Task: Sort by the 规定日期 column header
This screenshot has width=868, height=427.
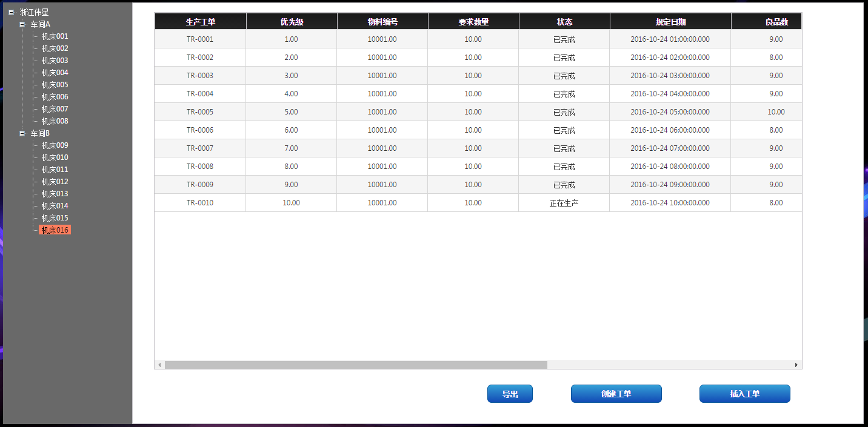Action: [670, 22]
